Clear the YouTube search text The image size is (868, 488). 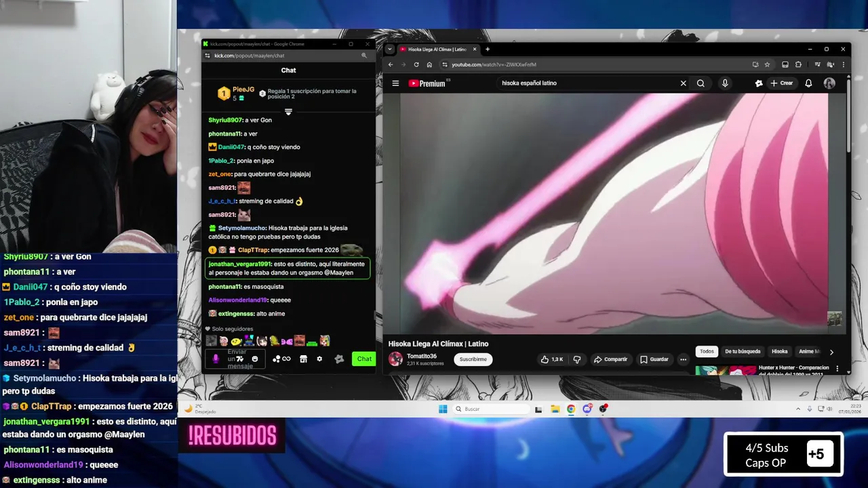(683, 83)
